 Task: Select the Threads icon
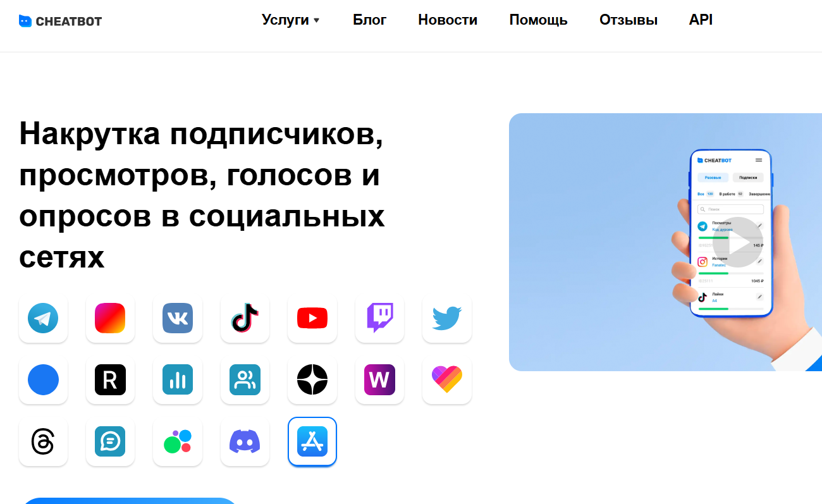(x=43, y=441)
